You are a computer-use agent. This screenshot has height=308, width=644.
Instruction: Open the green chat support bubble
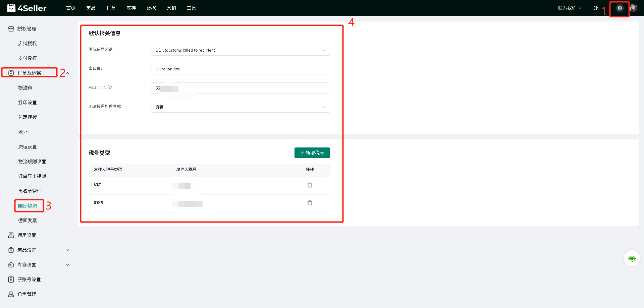[632, 258]
